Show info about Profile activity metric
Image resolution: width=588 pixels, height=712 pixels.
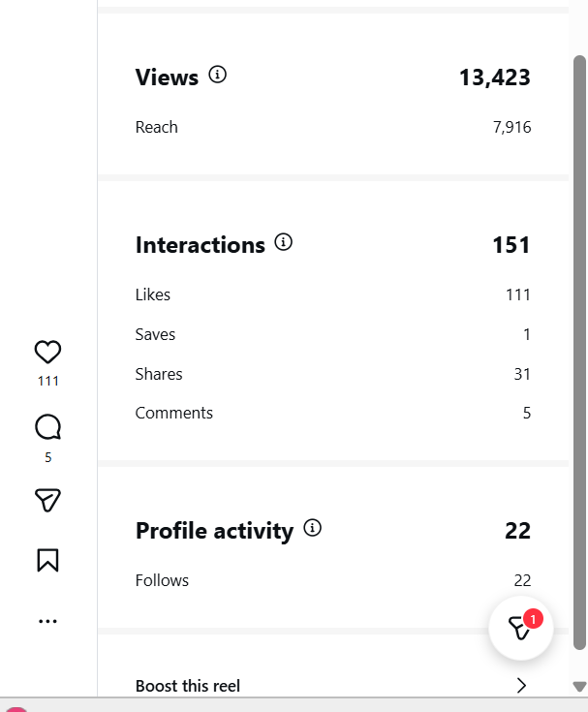(312, 528)
